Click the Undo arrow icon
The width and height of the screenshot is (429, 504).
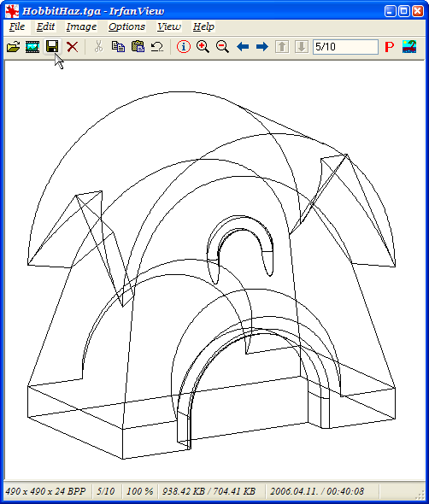[x=157, y=47]
